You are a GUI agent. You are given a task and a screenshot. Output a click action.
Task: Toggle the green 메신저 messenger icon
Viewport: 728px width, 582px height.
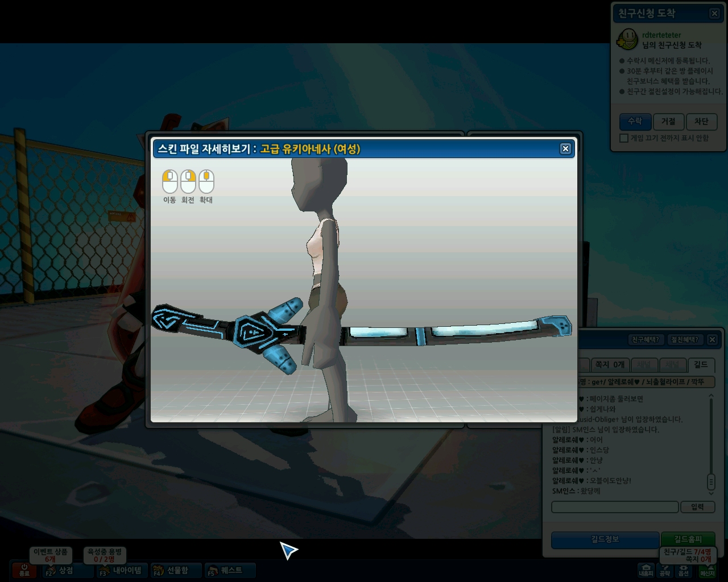tap(707, 569)
